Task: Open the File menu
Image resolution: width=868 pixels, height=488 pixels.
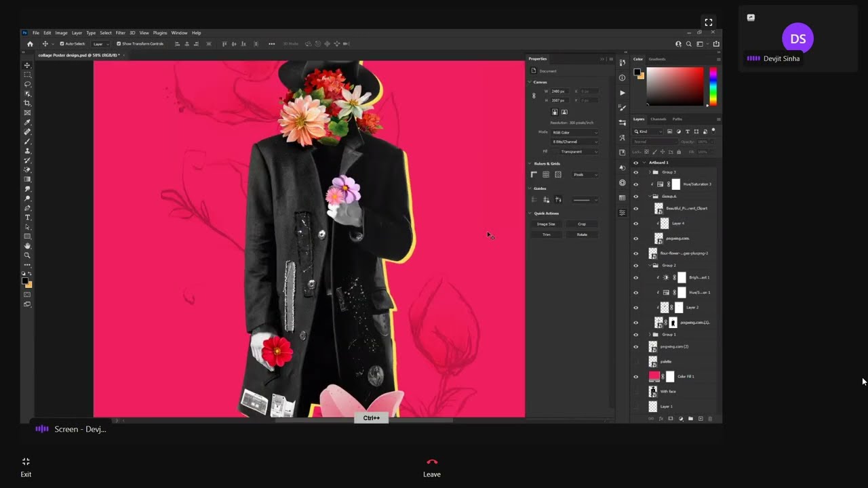Action: tap(36, 33)
